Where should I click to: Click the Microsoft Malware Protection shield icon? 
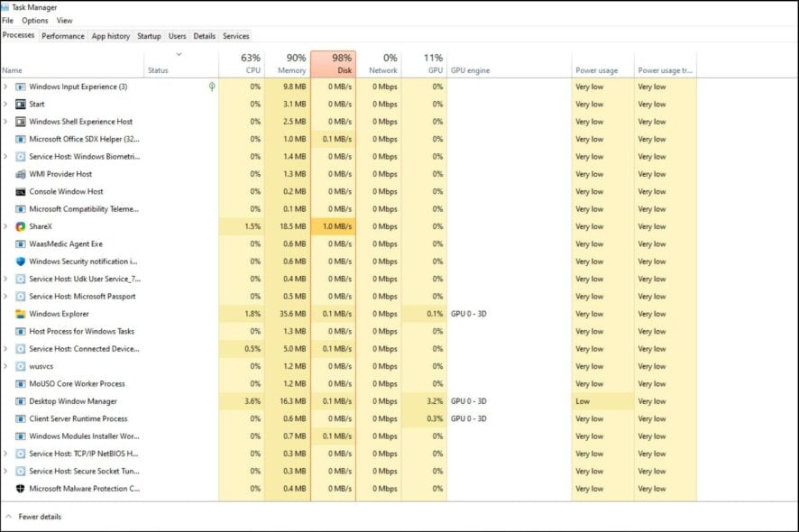point(21,489)
